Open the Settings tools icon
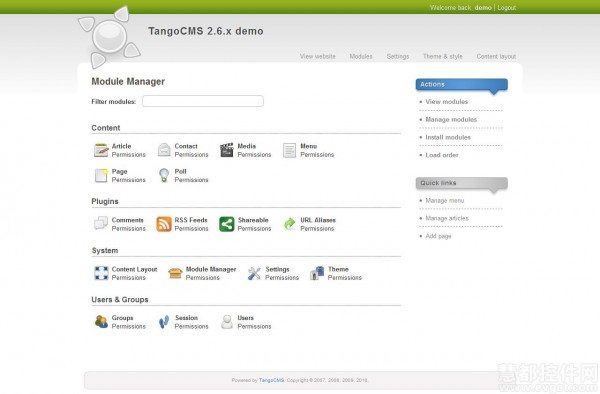600x394 pixels. [x=254, y=273]
